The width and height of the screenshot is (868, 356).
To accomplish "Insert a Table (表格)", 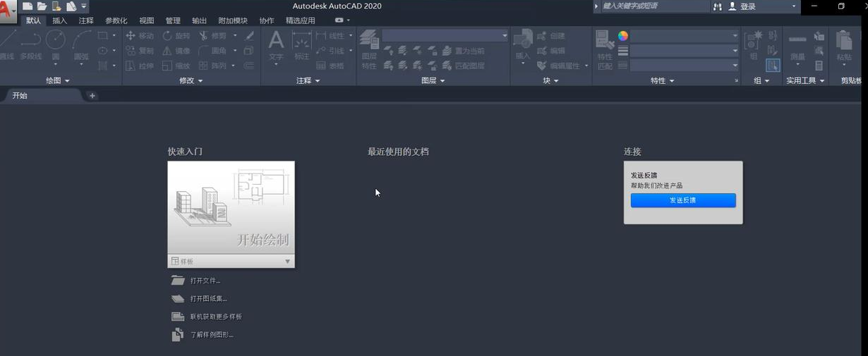I will (330, 66).
